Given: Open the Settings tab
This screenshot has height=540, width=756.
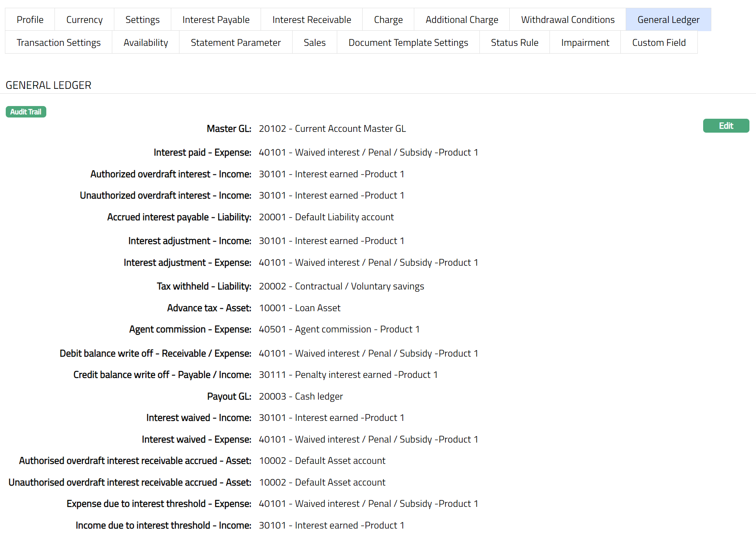Looking at the screenshot, I should [142, 20].
